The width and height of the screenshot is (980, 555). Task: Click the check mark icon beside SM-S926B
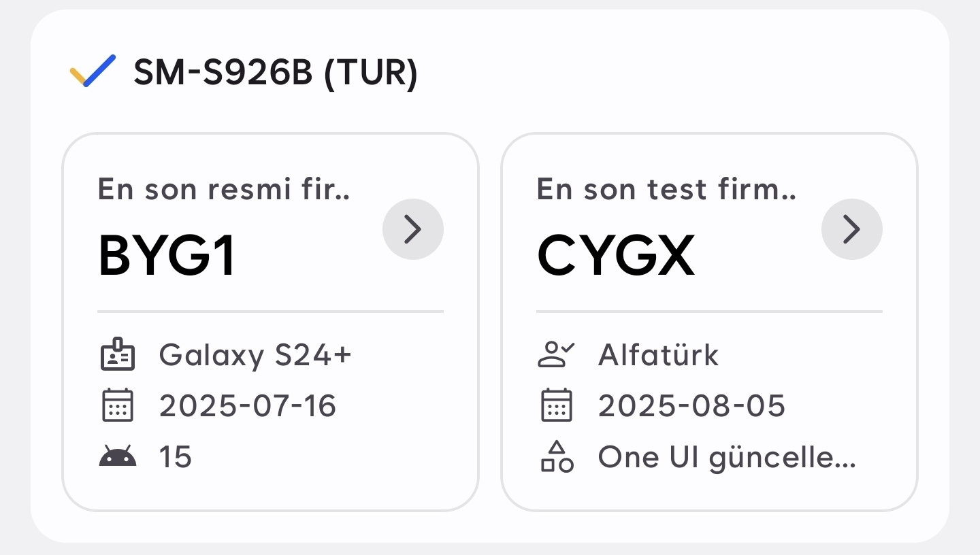(x=93, y=71)
